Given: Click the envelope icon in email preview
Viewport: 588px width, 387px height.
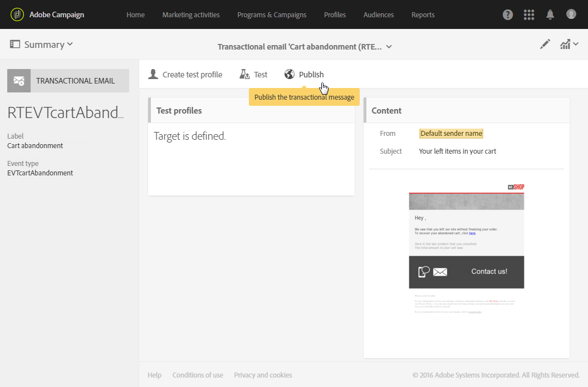Looking at the screenshot, I should (x=440, y=272).
